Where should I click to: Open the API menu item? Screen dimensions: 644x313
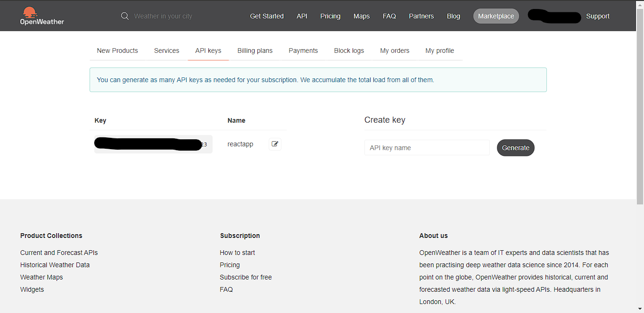tap(302, 16)
